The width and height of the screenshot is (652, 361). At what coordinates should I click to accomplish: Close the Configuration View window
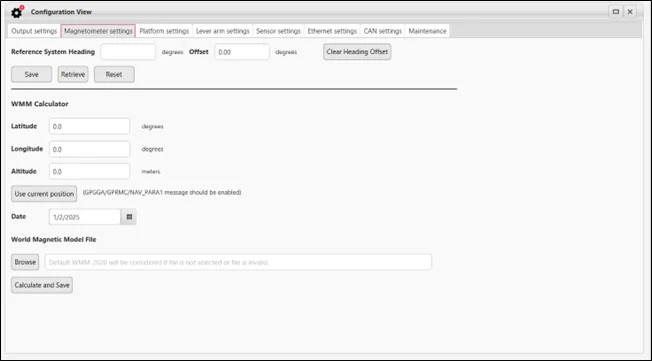tap(630, 12)
